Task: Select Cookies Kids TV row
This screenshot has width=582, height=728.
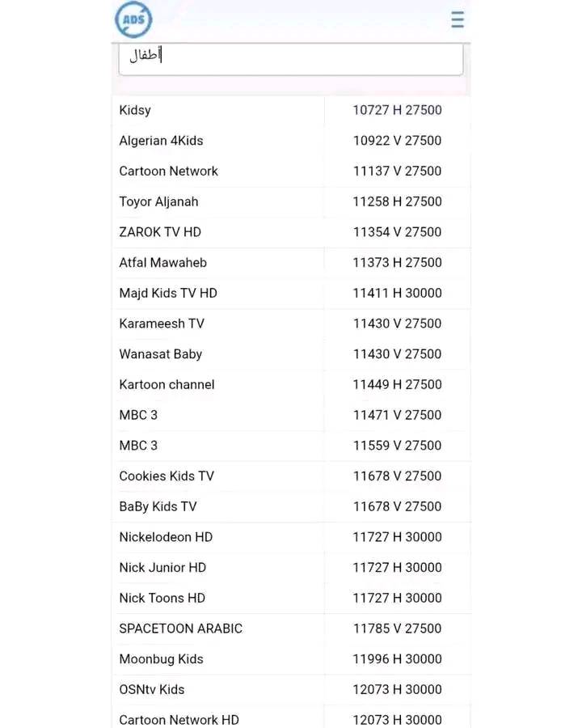Action: [x=167, y=476]
